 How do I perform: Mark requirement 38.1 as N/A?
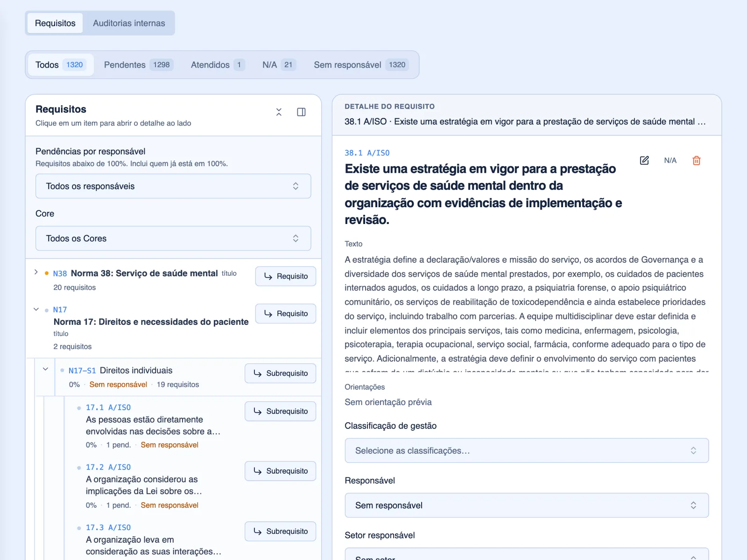point(670,161)
